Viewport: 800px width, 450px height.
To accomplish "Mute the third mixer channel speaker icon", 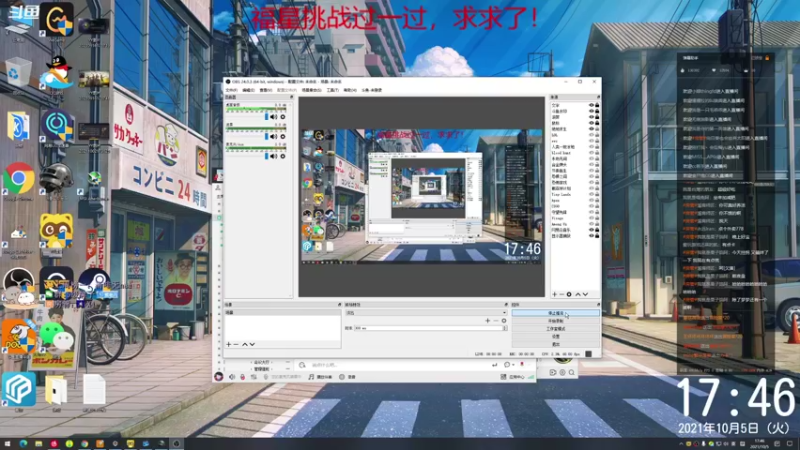I will pos(273,156).
